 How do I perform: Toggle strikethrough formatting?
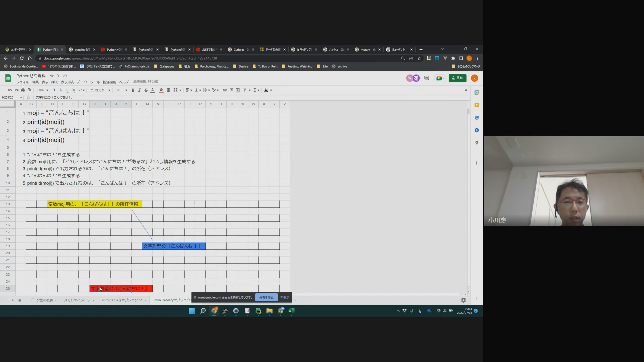(x=146, y=90)
